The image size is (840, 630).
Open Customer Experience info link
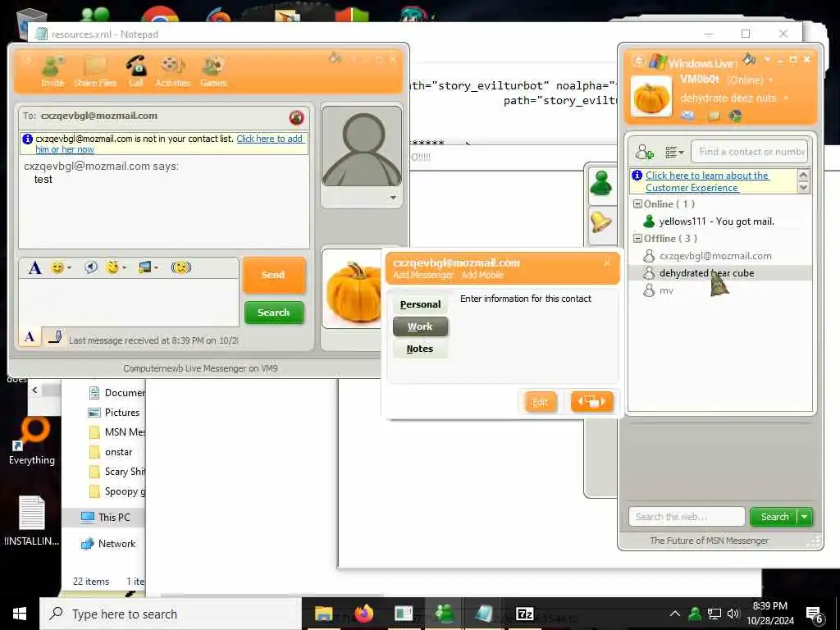tap(707, 181)
